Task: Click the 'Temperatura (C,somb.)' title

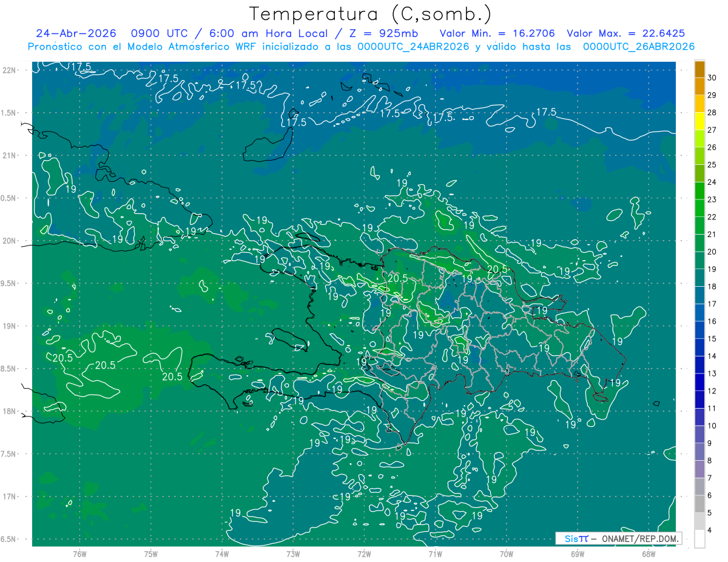Action: point(371,14)
